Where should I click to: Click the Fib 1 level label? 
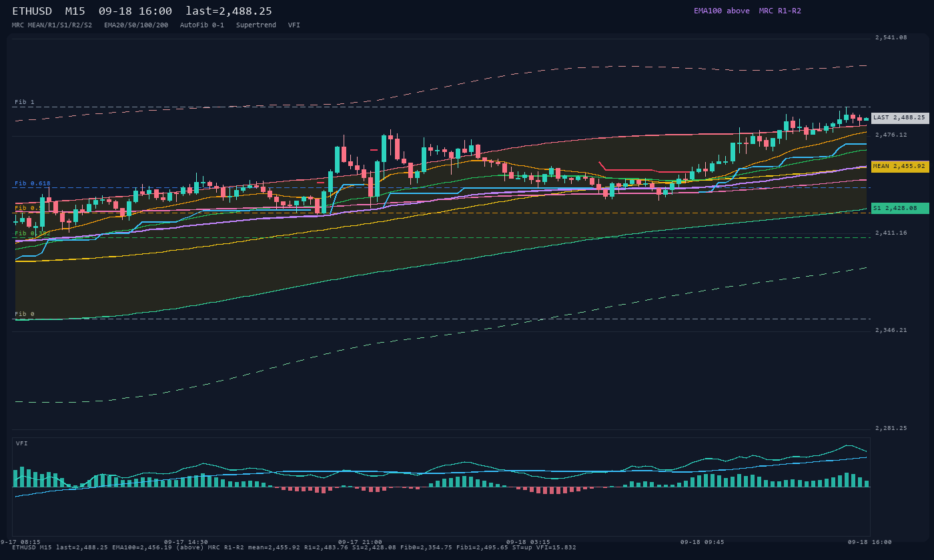[25, 102]
